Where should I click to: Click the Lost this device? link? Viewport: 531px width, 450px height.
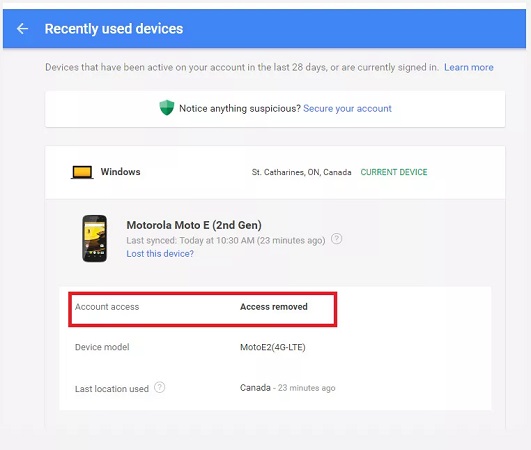[160, 254]
